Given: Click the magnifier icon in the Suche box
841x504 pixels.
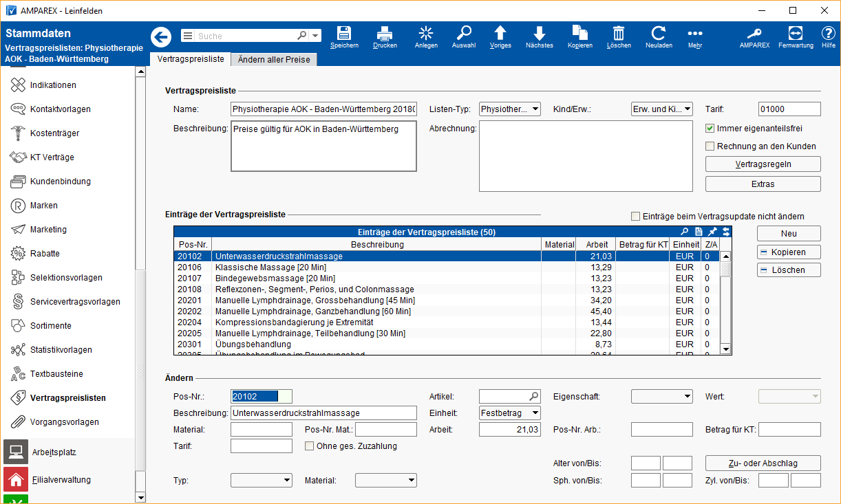Looking at the screenshot, I should (x=301, y=36).
